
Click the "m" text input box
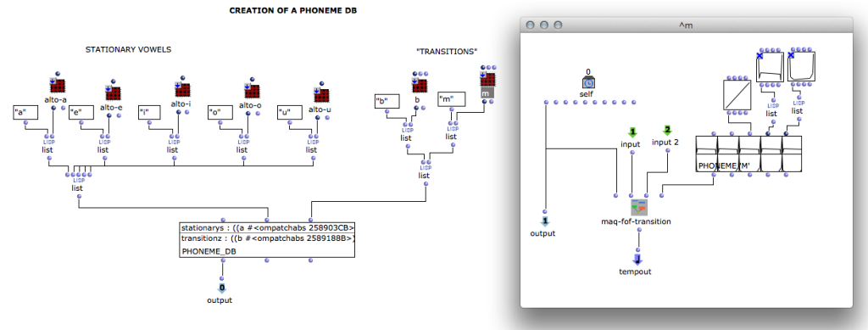[451, 99]
